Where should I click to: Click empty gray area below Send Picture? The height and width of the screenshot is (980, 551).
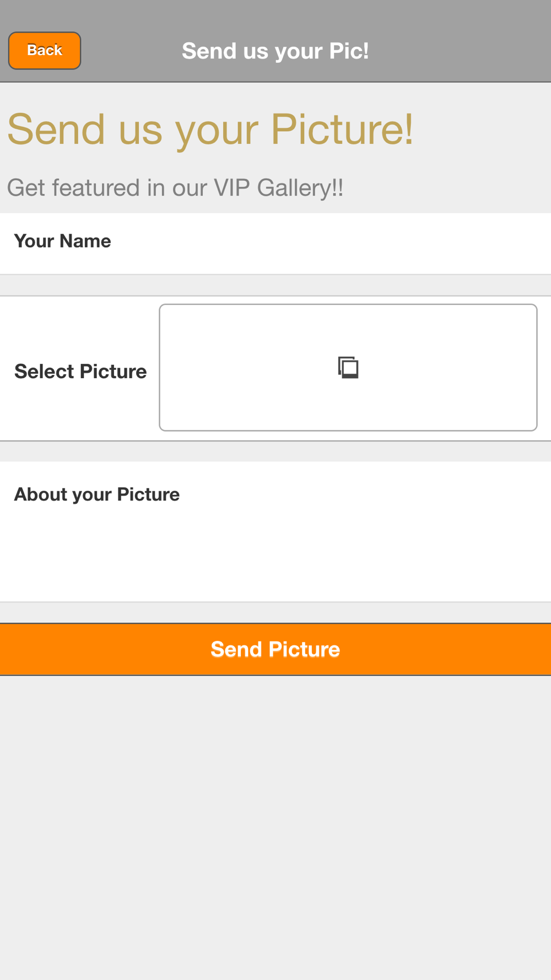275,827
